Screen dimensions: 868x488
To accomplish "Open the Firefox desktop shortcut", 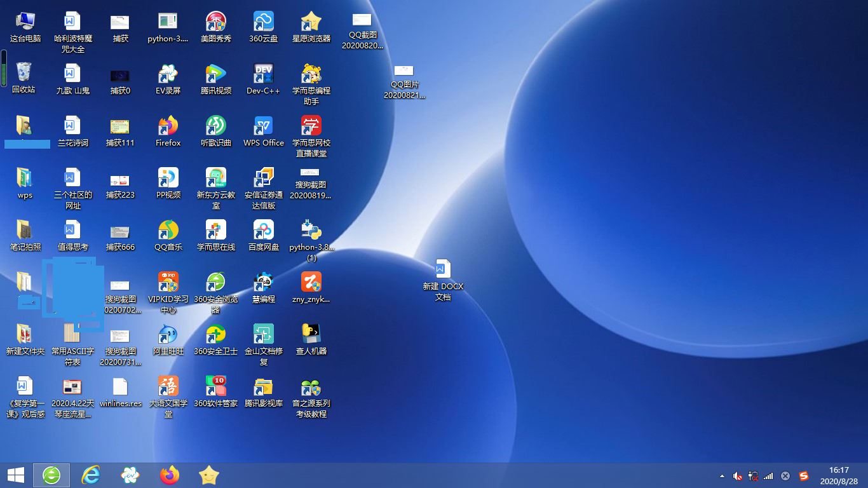I will [168, 132].
